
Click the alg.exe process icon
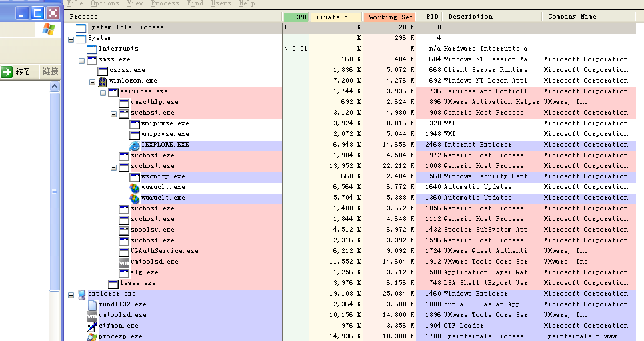coord(123,273)
